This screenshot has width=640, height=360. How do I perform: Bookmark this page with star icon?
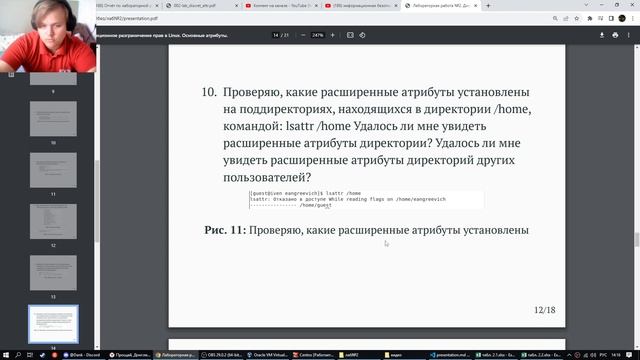tap(577, 18)
